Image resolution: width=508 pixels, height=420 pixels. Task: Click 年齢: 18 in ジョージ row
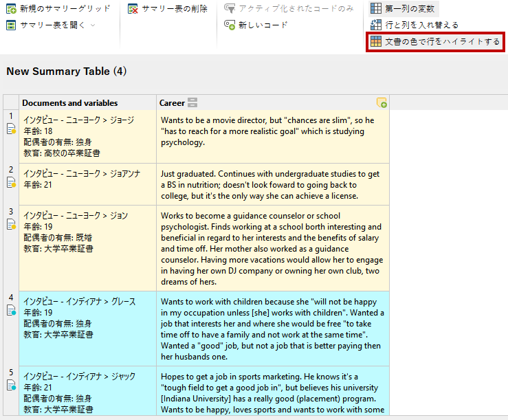(x=38, y=131)
